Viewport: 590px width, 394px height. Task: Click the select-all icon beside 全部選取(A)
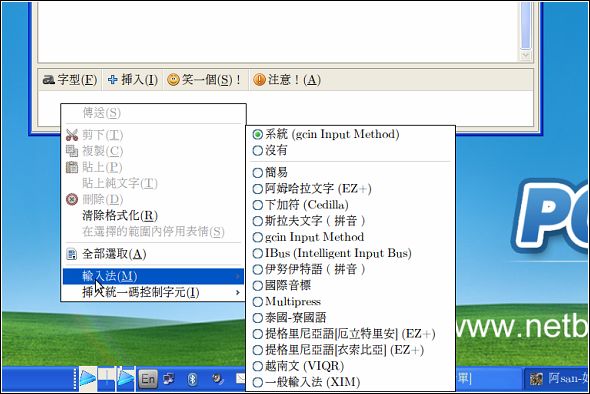[71, 254]
